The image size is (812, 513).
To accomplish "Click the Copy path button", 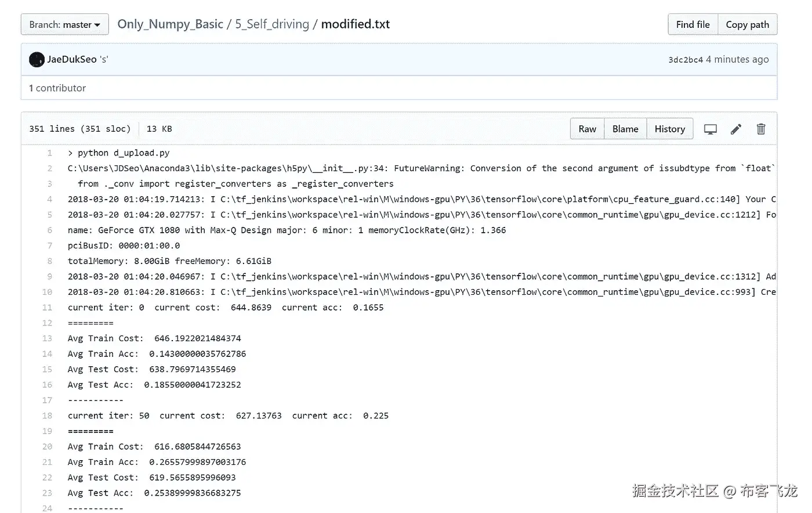I will (x=747, y=24).
